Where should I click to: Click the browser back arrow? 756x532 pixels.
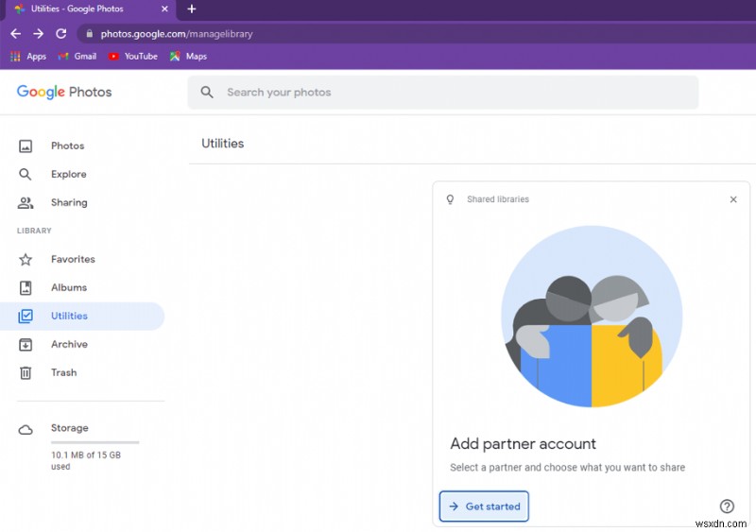[15, 34]
